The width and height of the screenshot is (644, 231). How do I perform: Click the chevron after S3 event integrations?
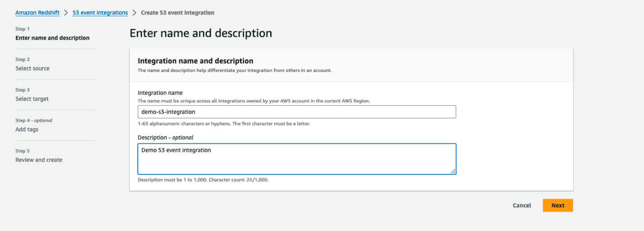[x=134, y=13]
